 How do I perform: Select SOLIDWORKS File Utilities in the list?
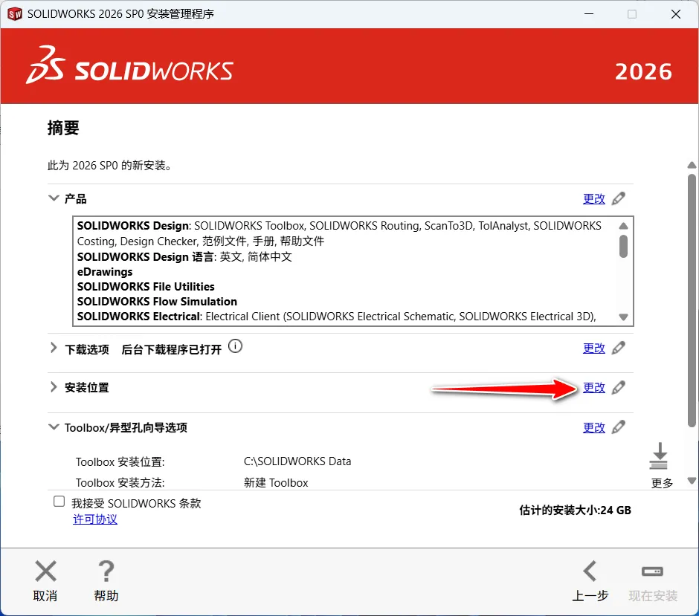click(146, 286)
